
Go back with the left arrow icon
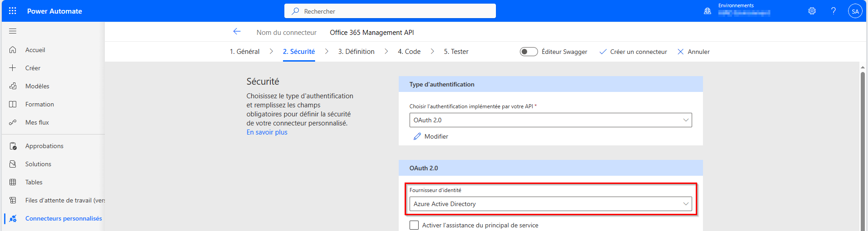pyautogui.click(x=237, y=32)
